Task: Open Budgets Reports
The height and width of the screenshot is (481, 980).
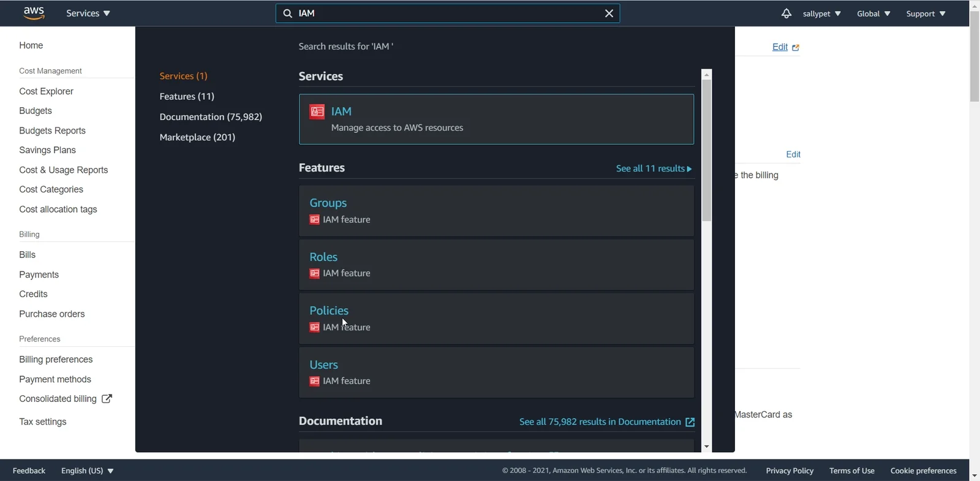Action: click(x=53, y=131)
